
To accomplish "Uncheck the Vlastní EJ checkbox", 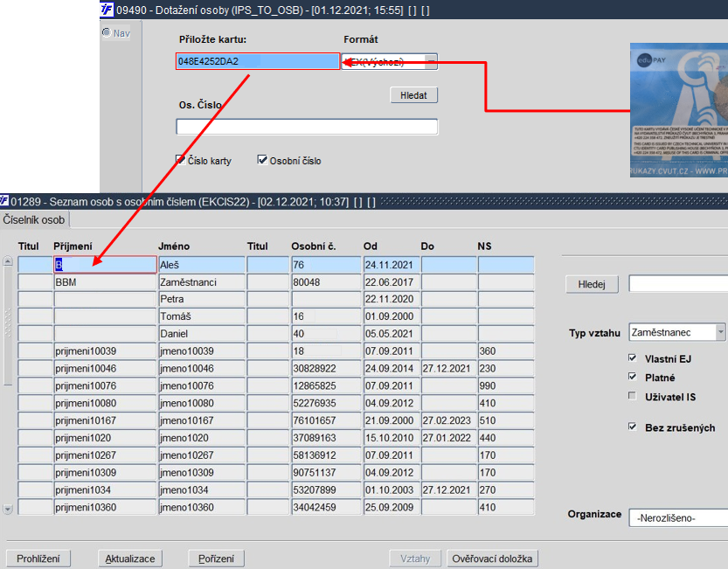I will pos(633,357).
